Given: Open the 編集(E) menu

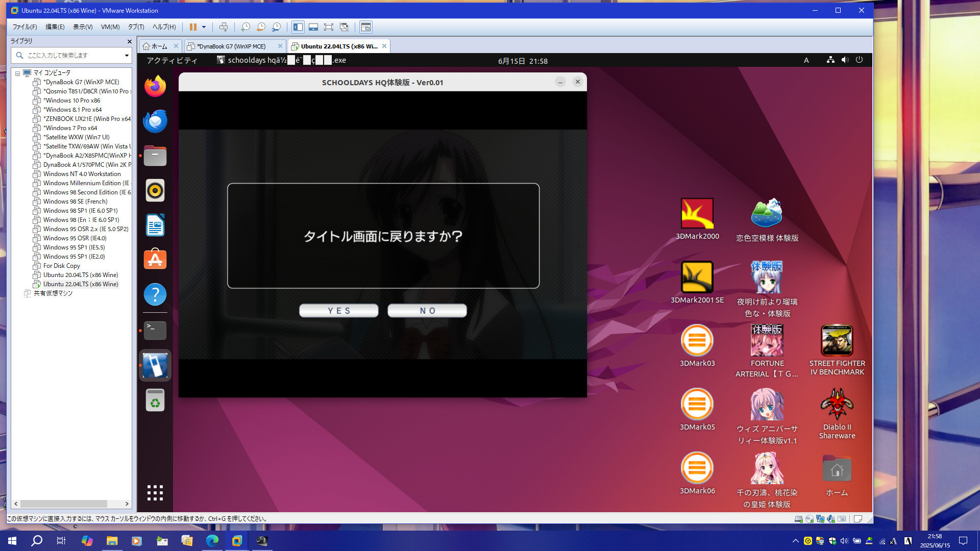Looking at the screenshot, I should [55, 27].
